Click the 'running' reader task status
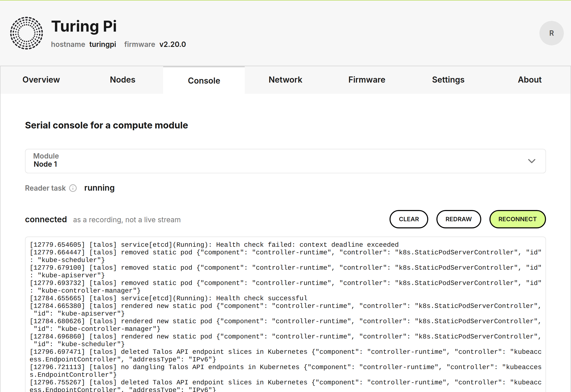 tap(99, 188)
